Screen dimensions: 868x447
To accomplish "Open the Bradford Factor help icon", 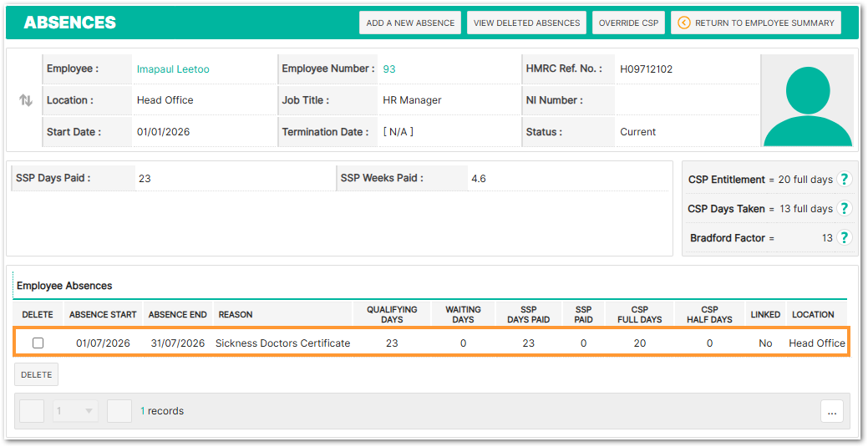I will point(844,237).
